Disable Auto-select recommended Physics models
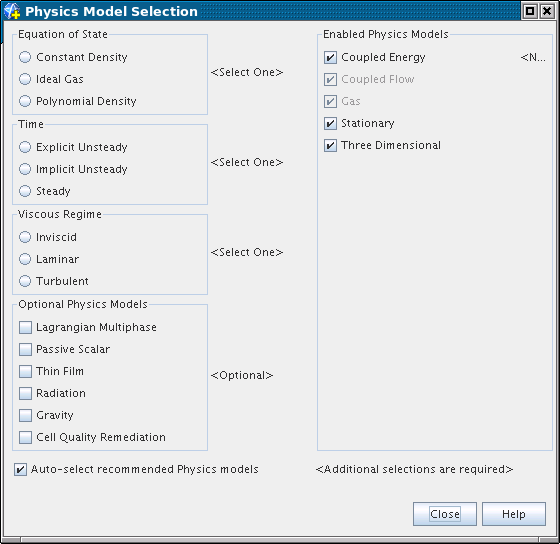 coord(20,469)
